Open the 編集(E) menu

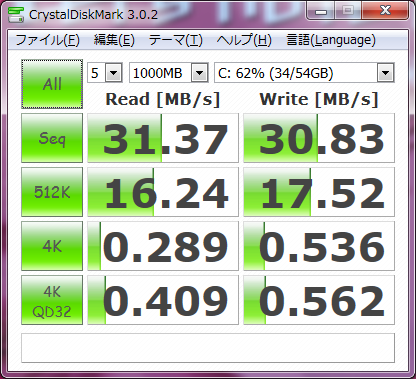pos(114,40)
